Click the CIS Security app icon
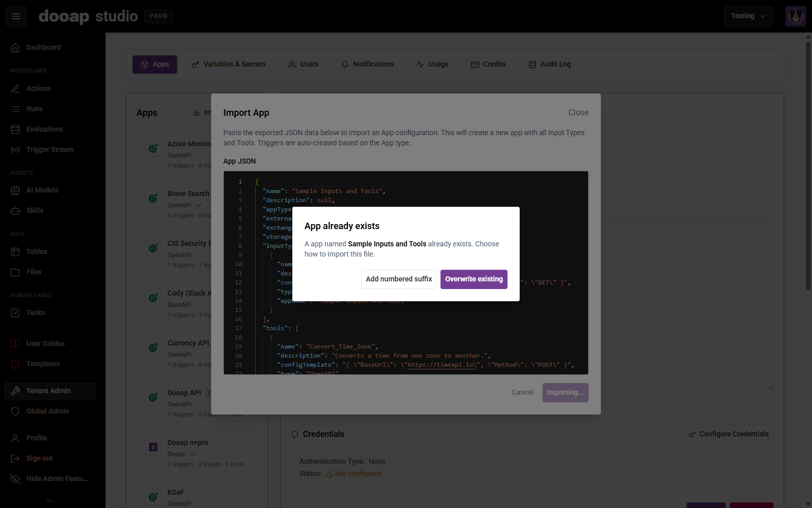The width and height of the screenshot is (812, 508). coord(153,248)
